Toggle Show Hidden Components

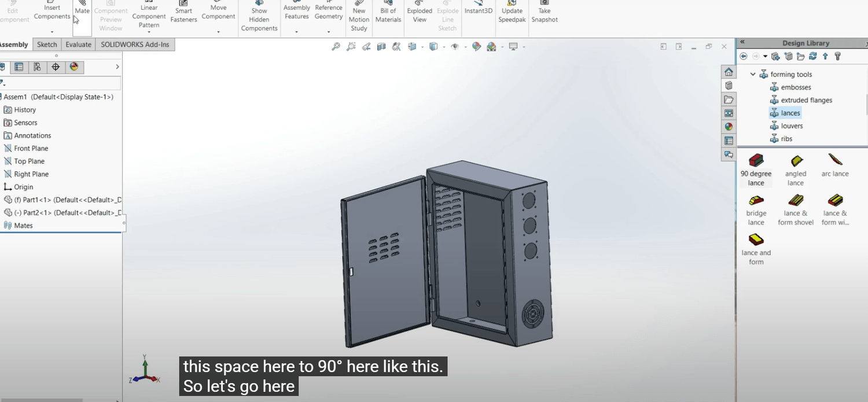click(x=259, y=19)
